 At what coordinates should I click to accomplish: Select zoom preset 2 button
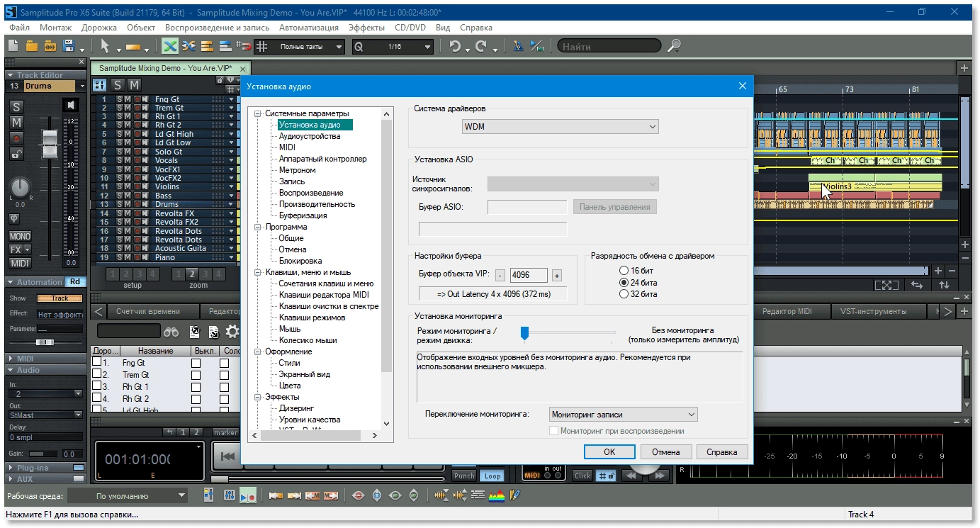click(193, 274)
